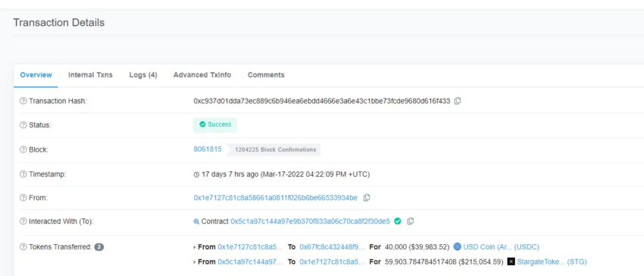Switch to the Logs (4) tab
Image resolution: width=644 pixels, height=276 pixels.
143,75
